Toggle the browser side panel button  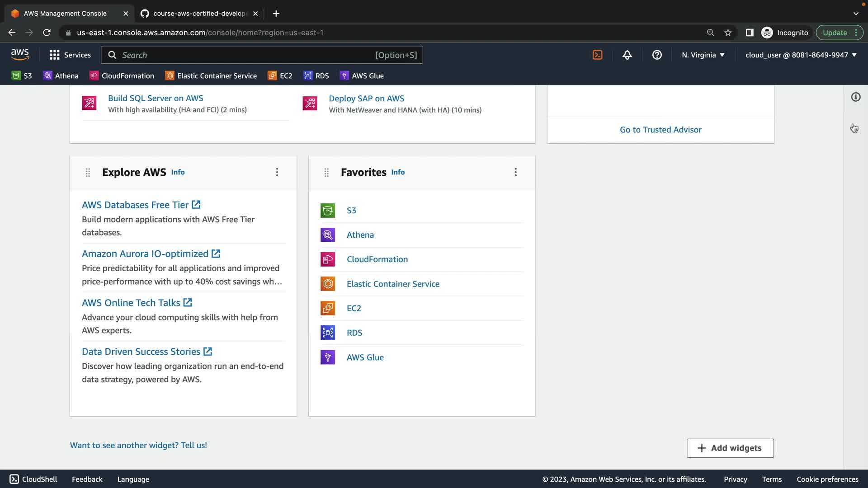pos(749,33)
